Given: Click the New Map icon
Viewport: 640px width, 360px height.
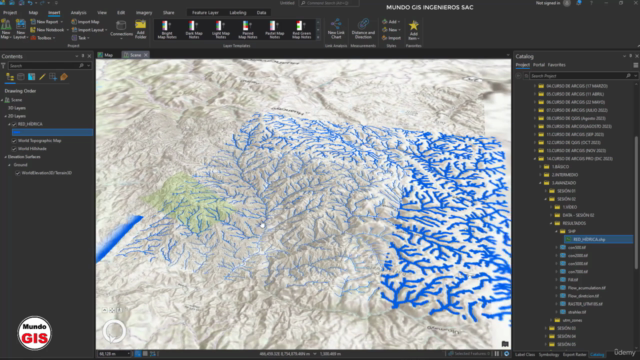Looking at the screenshot, I should 6,25.
